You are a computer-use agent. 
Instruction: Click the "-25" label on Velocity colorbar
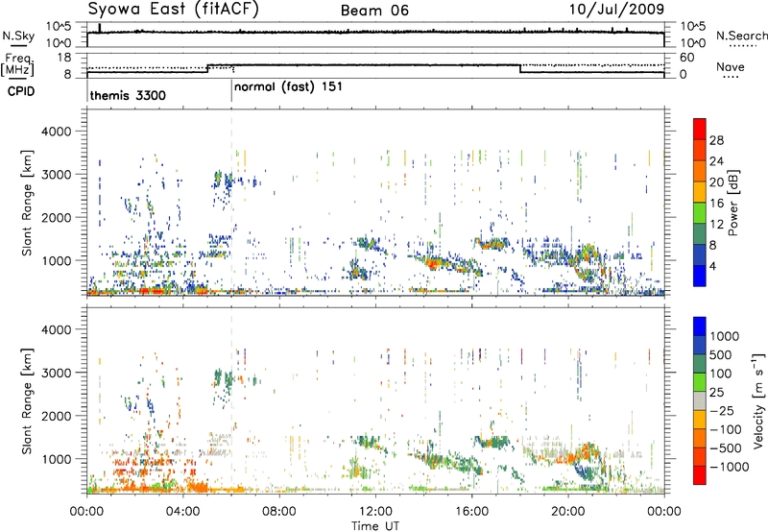721,411
